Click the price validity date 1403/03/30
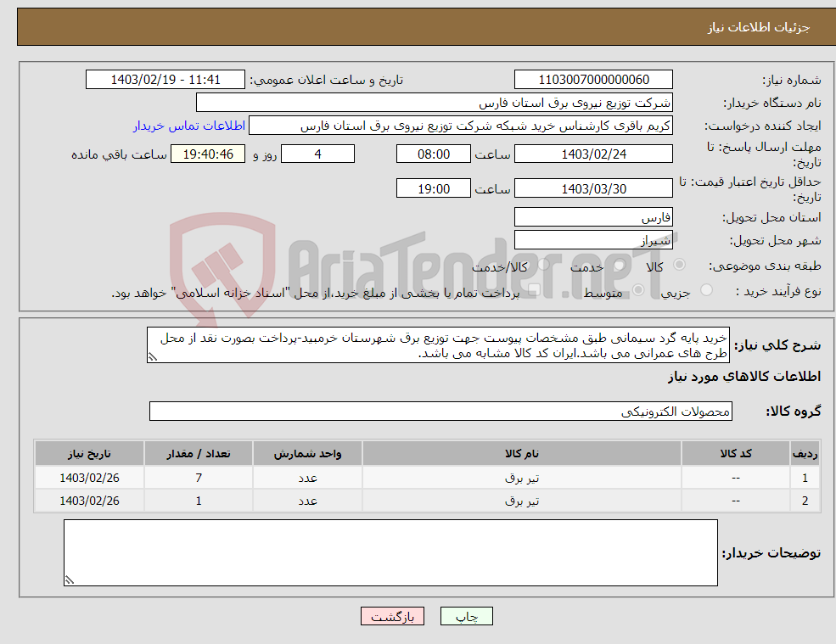 [x=593, y=188]
